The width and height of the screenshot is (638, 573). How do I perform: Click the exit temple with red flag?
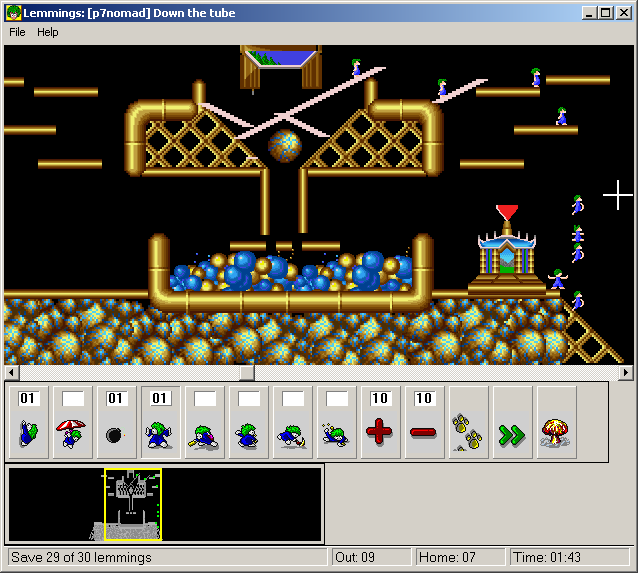coord(507,250)
